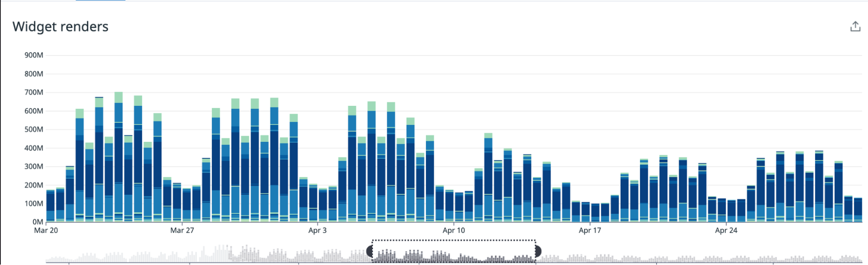Click the Apr 17 x-axis label
The width and height of the screenshot is (868, 265).
590,230
